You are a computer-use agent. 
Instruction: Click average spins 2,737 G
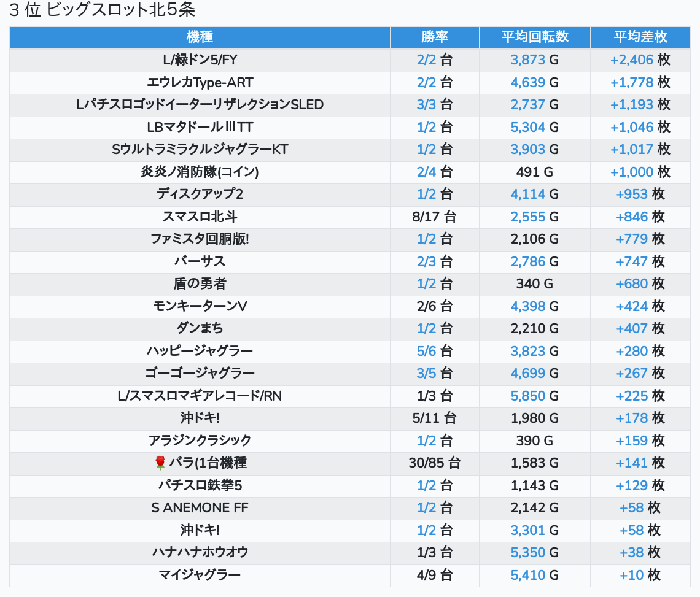(534, 105)
